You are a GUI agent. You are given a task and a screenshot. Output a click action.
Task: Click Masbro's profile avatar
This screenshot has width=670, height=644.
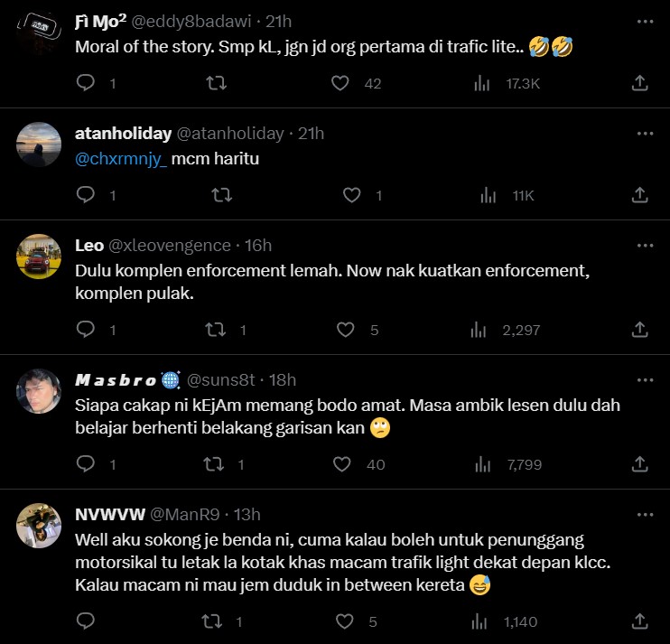tap(39, 391)
